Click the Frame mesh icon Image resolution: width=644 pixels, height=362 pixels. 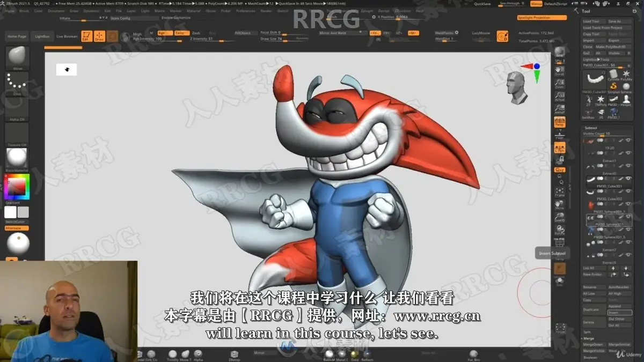(560, 193)
